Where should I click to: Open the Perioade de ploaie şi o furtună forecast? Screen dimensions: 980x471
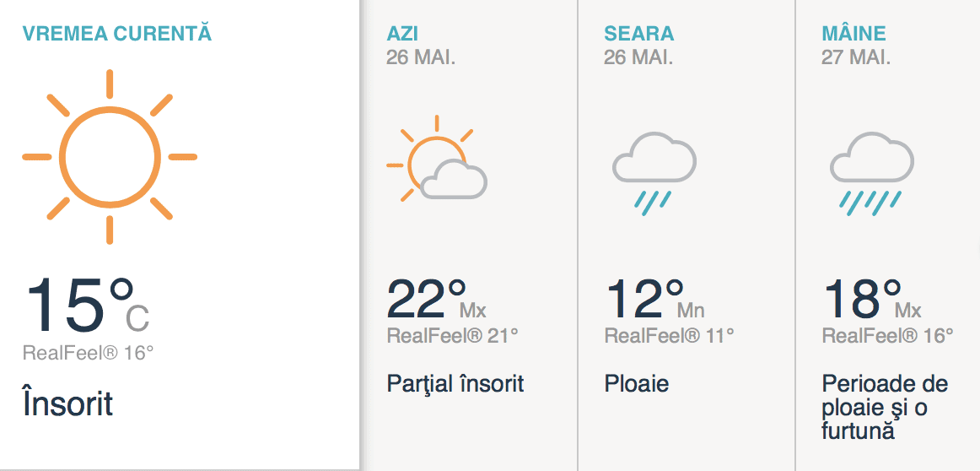885,407
